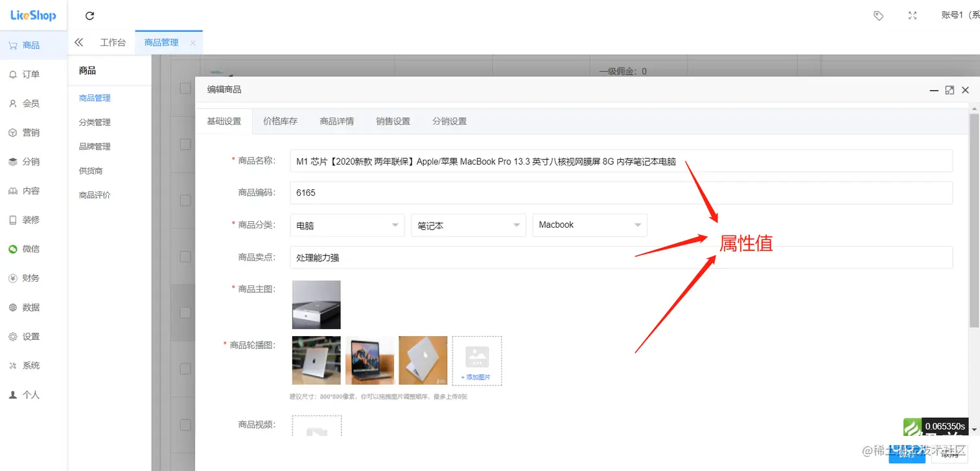The image size is (980, 471).
Task: Open the 系统 sidebar menu
Action: click(33, 366)
